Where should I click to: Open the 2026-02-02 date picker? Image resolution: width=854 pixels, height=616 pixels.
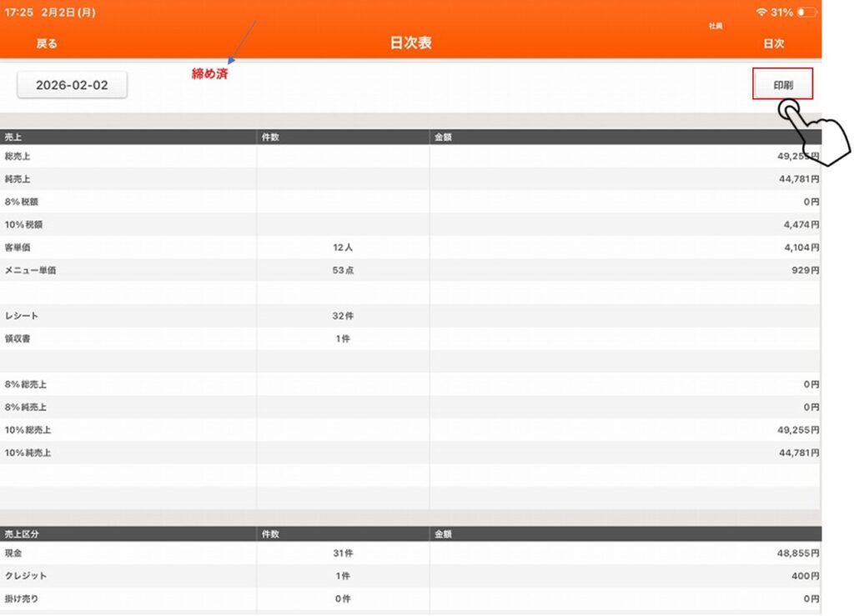[72, 85]
